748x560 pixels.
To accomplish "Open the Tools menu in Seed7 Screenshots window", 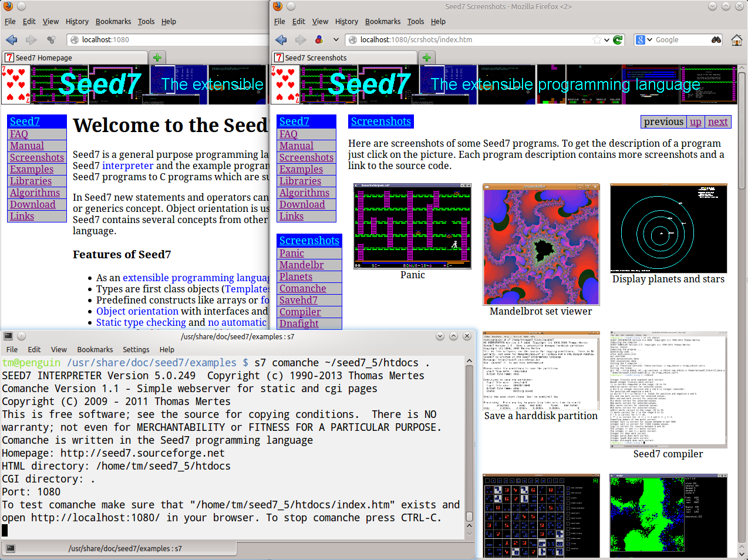I will click(416, 22).
